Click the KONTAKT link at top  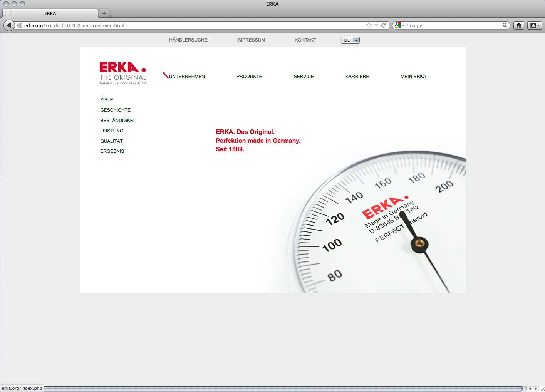pos(305,40)
